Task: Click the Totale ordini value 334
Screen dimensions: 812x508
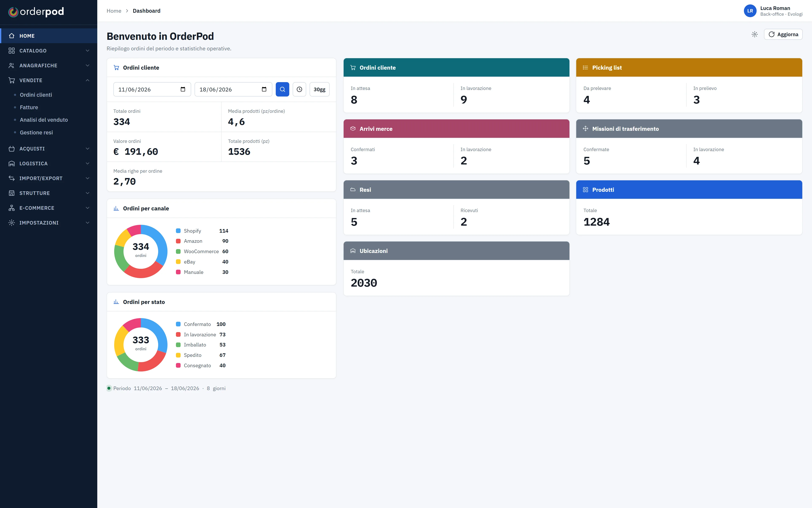Action: pos(121,122)
